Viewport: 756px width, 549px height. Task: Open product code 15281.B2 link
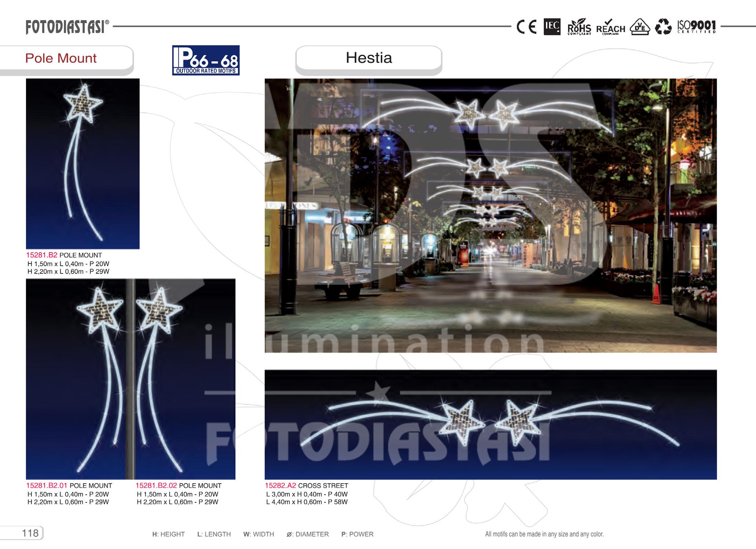(41, 255)
